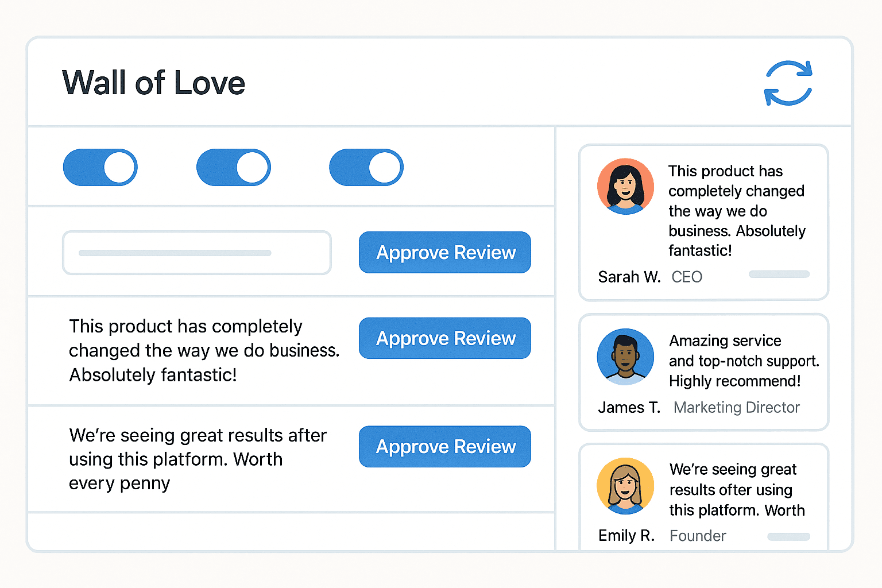
Task: Disable the middle blue toggle switch
Action: [233, 167]
